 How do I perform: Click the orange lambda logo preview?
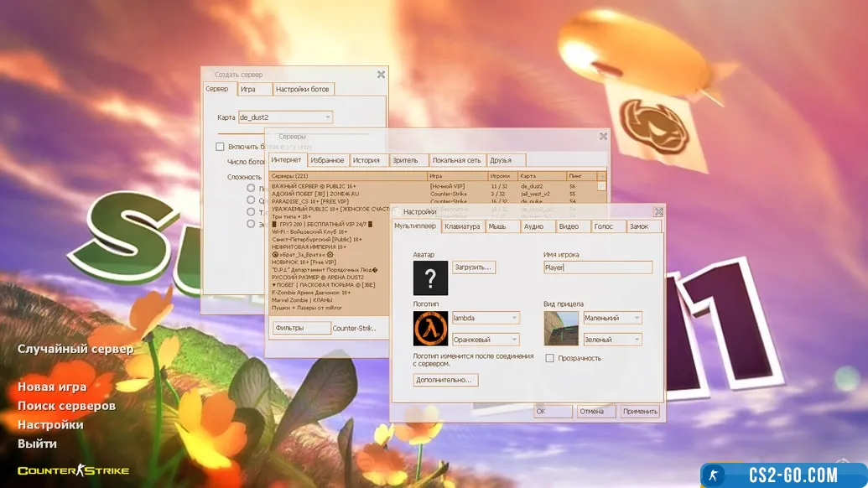point(430,328)
